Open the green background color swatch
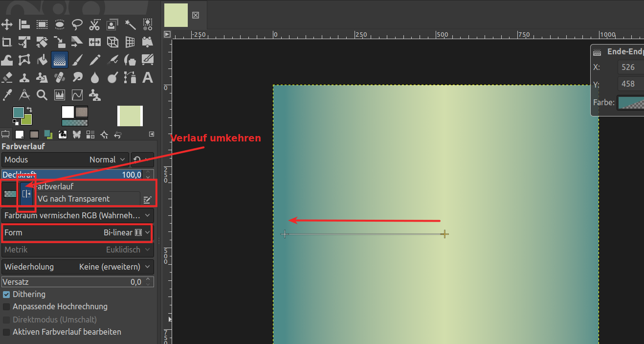 coord(27,120)
